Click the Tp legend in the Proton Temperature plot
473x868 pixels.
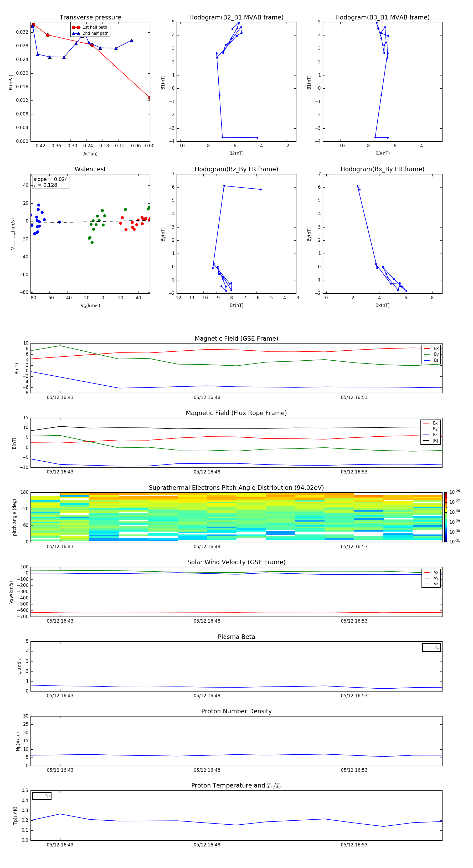42,796
